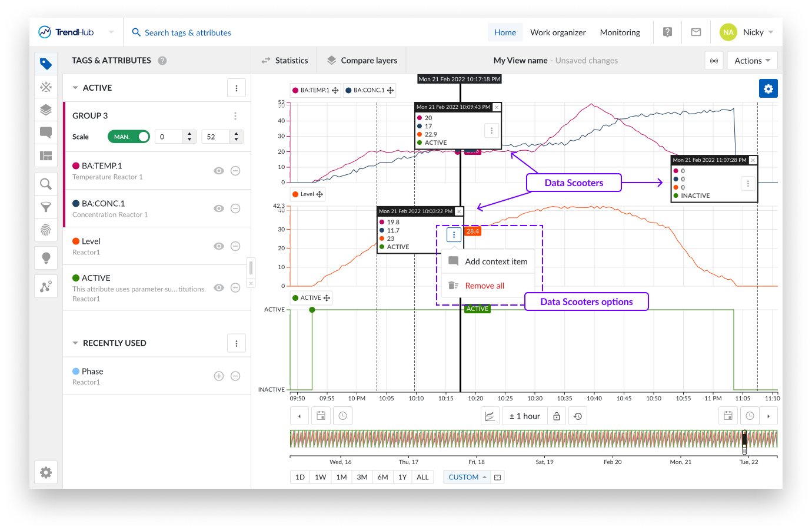Toggle the MAN. scale switch
Screen dimensions: 812x530
[129, 137]
